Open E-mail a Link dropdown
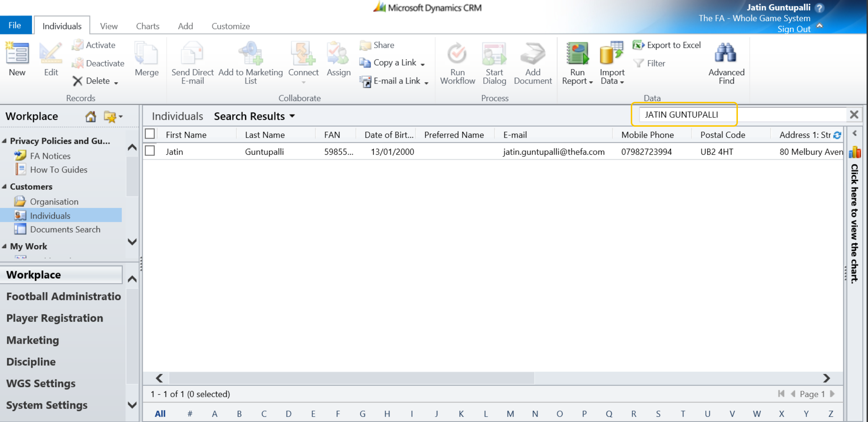This screenshot has width=868, height=422. point(426,82)
